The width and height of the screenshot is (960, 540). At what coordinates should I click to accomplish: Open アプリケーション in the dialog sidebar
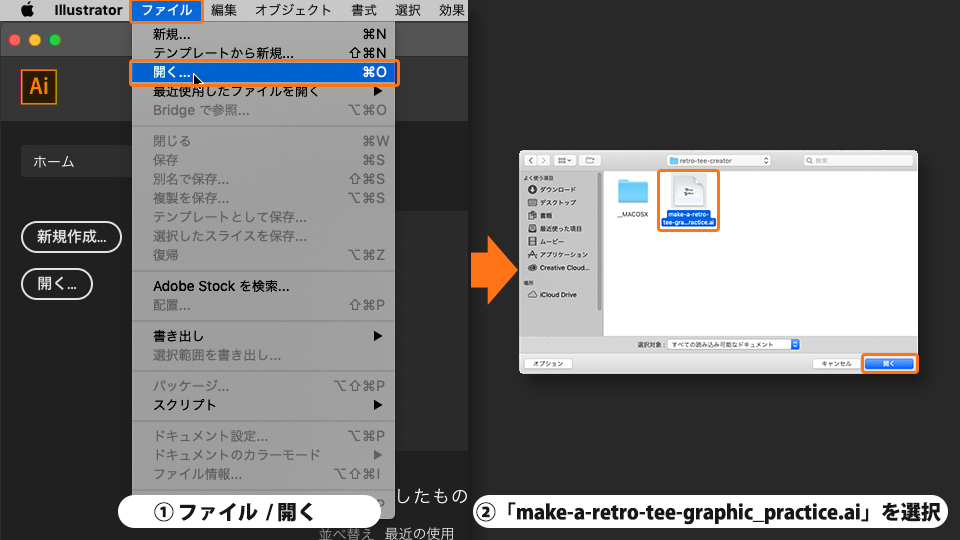(x=558, y=255)
